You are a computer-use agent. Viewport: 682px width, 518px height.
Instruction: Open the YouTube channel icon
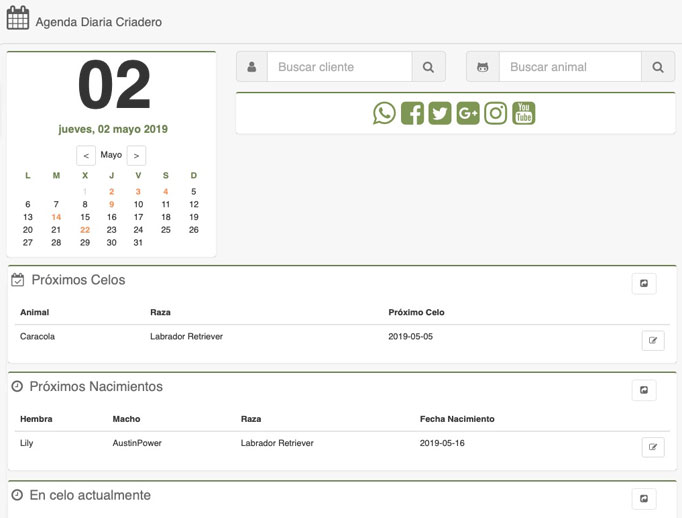point(524,113)
